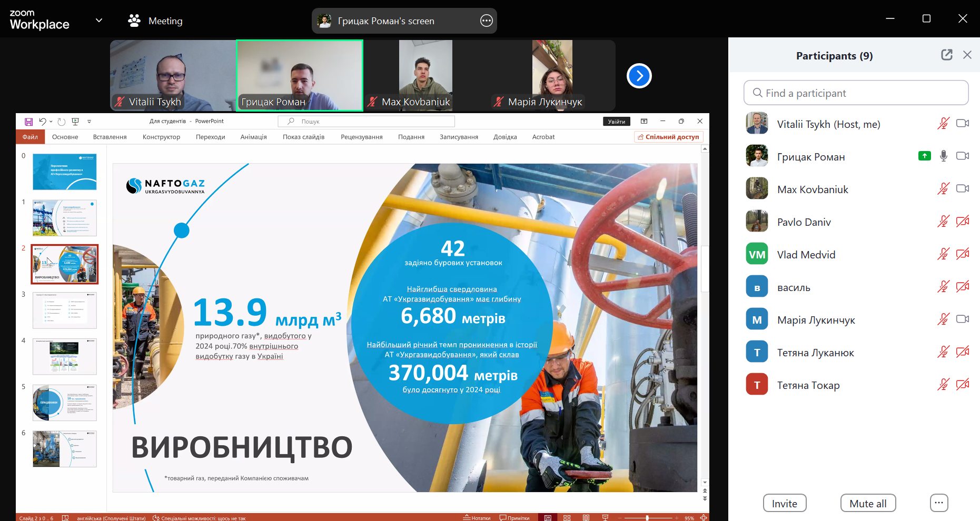Image resolution: width=980 pixels, height=521 pixels.
Task: Close the Participants panel
Action: tap(967, 55)
